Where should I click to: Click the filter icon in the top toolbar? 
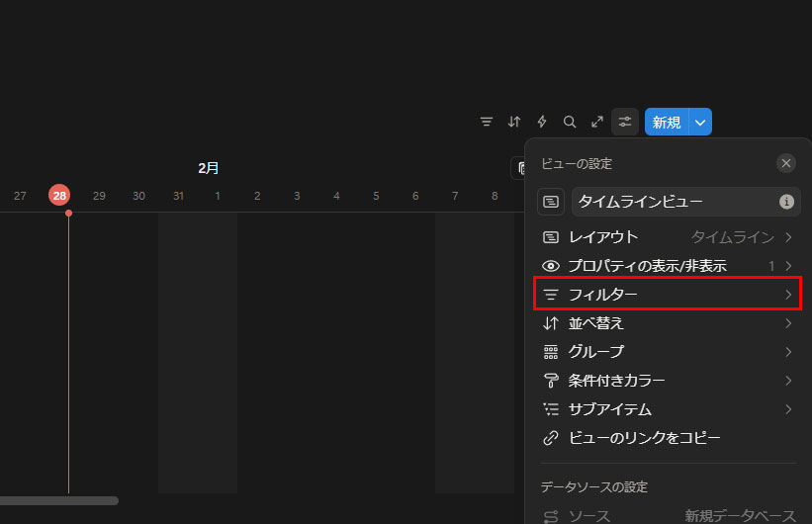pyautogui.click(x=487, y=122)
